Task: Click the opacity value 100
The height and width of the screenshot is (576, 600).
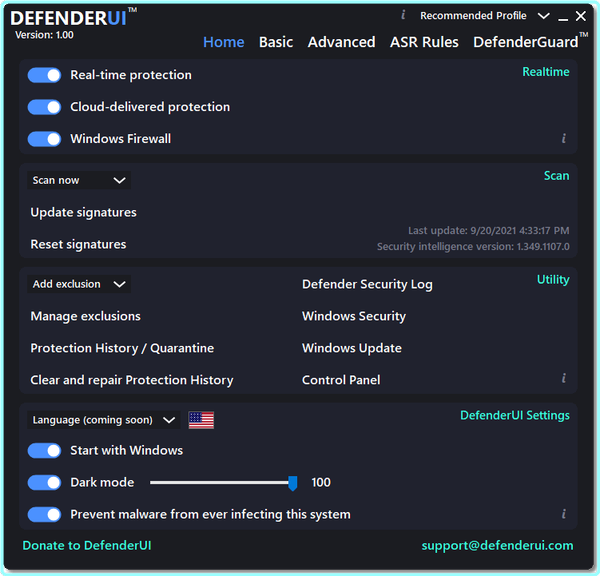Action: [321, 482]
